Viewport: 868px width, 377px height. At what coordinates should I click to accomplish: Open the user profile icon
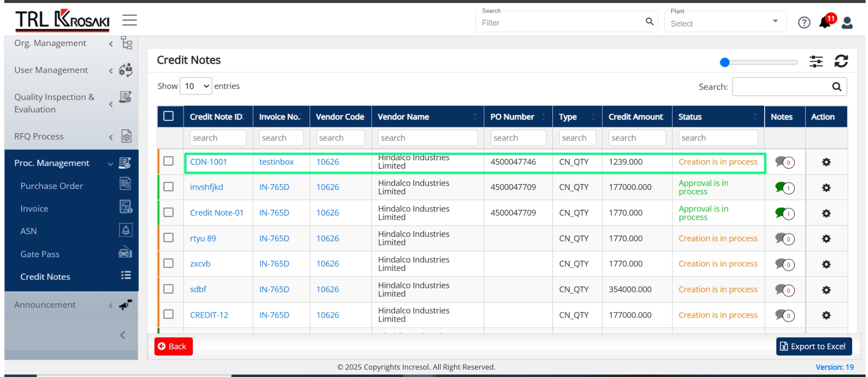click(847, 23)
